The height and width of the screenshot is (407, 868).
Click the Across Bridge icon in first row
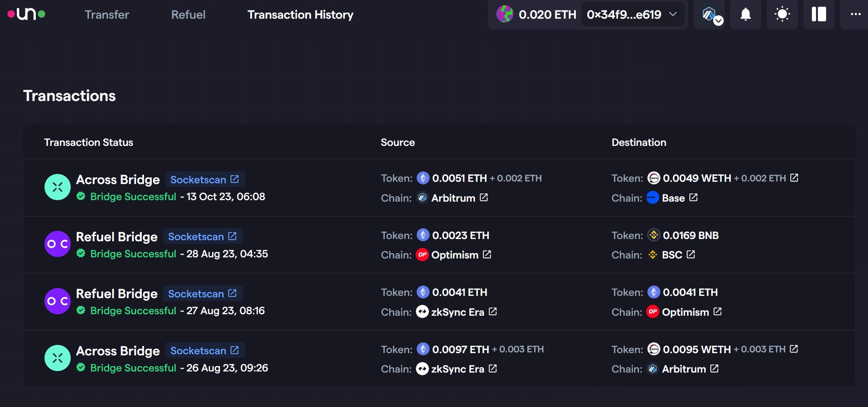(x=58, y=187)
